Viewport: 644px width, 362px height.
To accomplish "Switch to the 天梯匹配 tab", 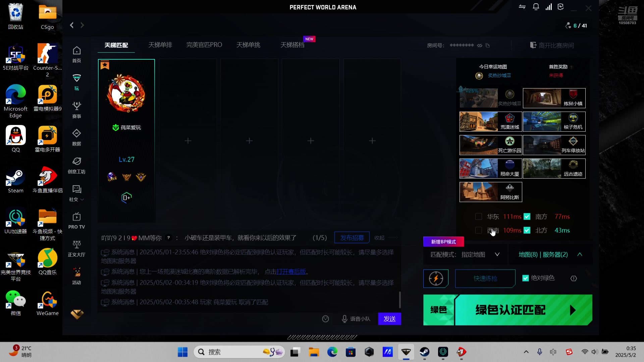I will point(116,45).
